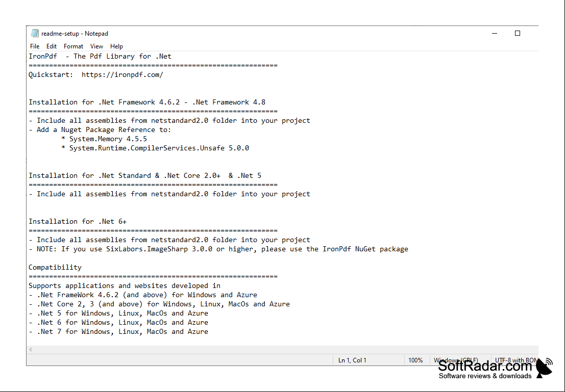Screen dimensions: 565x392
Task: Click the Quickstart URL https://ironpdf.com/
Action: pyautogui.click(x=122, y=74)
